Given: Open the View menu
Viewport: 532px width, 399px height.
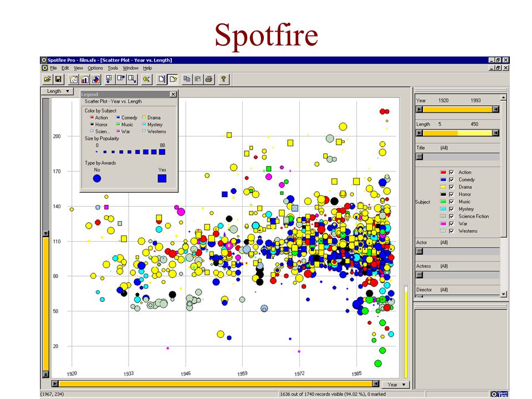Looking at the screenshot, I should click(x=78, y=68).
